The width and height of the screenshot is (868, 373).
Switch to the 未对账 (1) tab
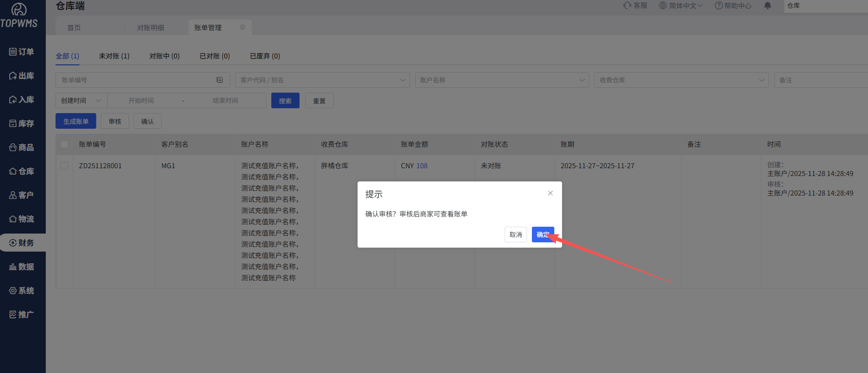(x=114, y=56)
